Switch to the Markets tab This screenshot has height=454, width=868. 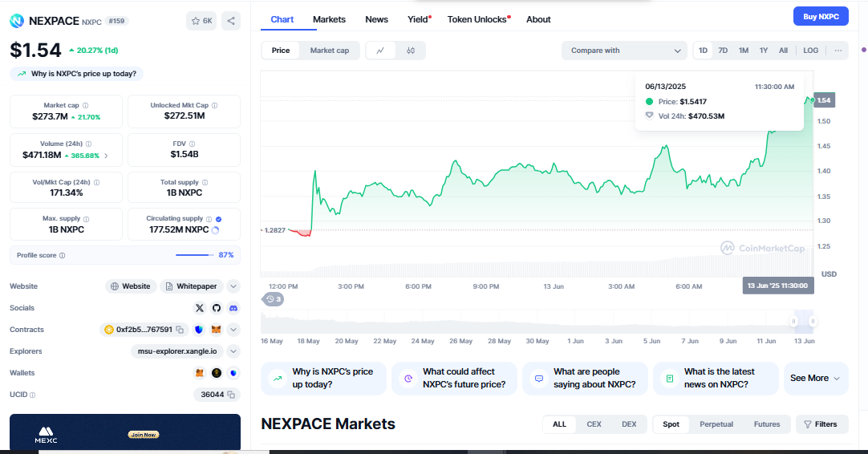click(329, 19)
